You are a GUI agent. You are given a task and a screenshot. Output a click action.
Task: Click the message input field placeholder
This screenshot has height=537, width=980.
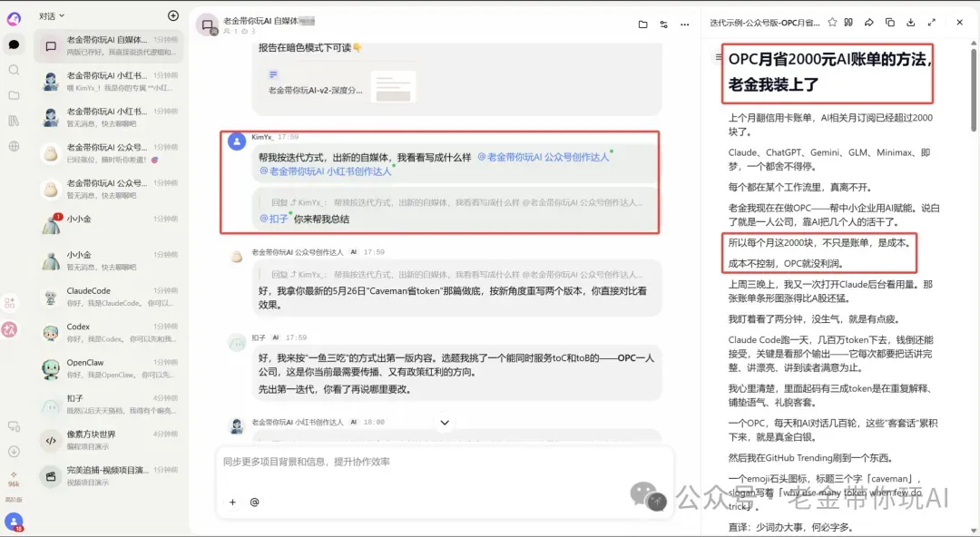tap(307, 462)
